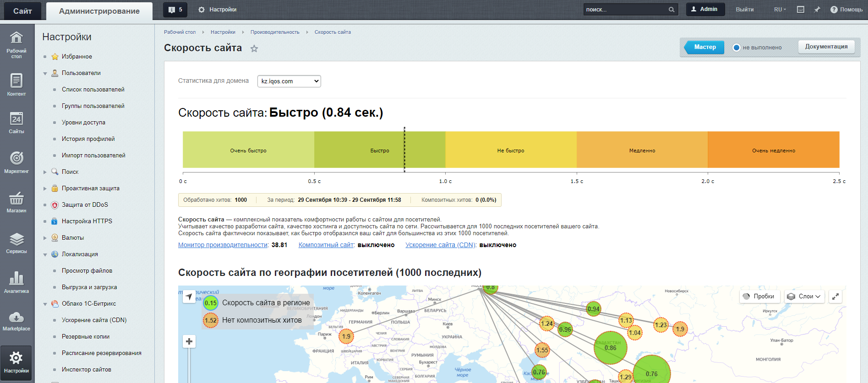Open the Ускорение сайта (CDN) link

pos(441,245)
